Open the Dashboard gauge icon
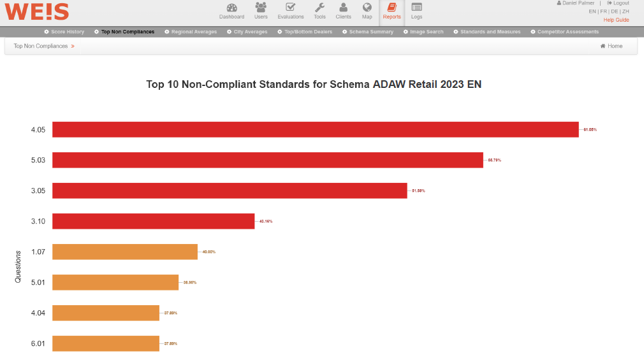The image size is (644, 358). pos(231,8)
